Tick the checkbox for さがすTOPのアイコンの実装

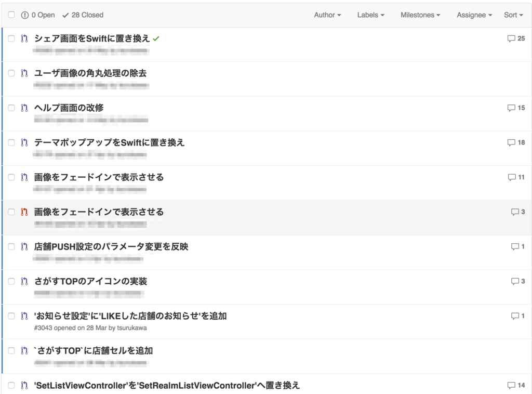click(x=11, y=281)
